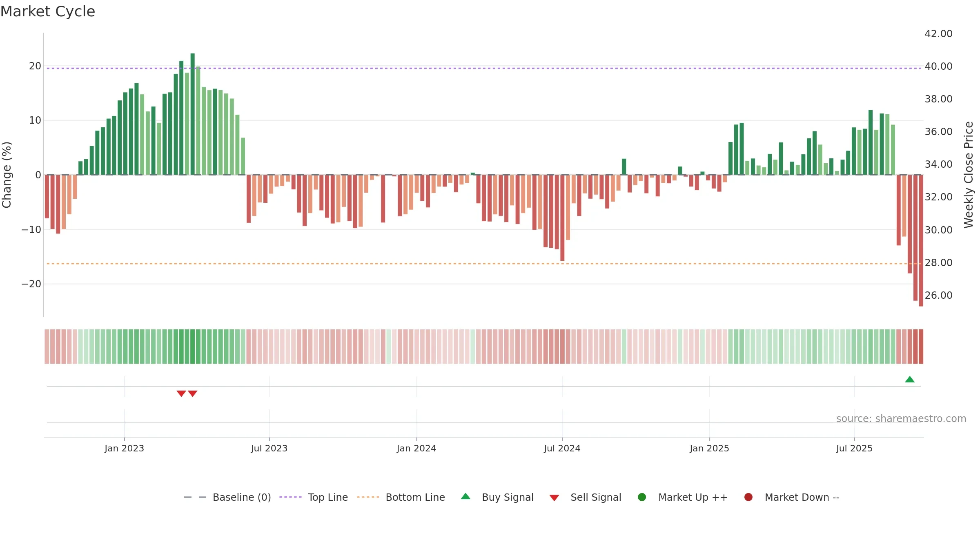Click the red bar touching the Bottom Line in July 2024
This screenshot has height=551, width=980.
pos(562,218)
